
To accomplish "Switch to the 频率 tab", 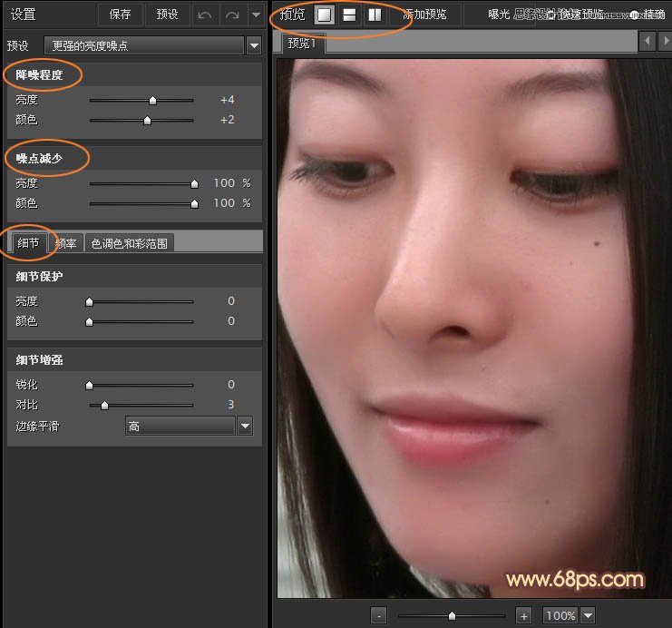I will [x=66, y=243].
